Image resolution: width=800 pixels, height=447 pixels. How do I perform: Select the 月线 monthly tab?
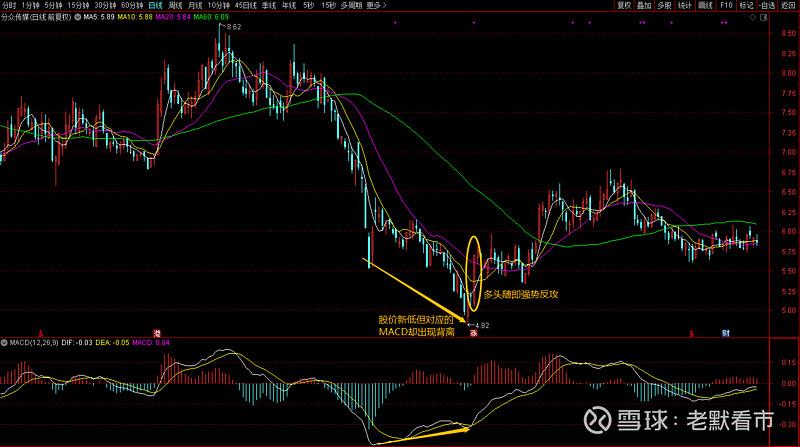click(x=197, y=6)
